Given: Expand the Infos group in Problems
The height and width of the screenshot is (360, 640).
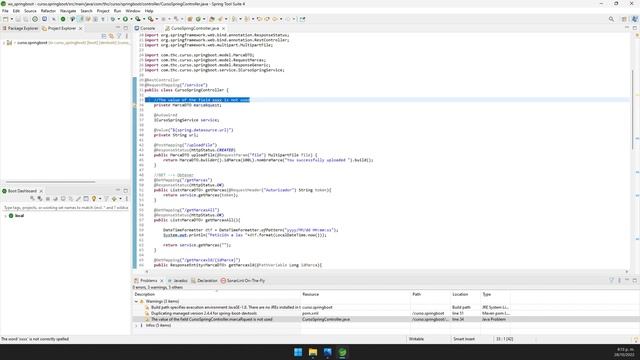Looking at the screenshot, I should [x=136, y=325].
